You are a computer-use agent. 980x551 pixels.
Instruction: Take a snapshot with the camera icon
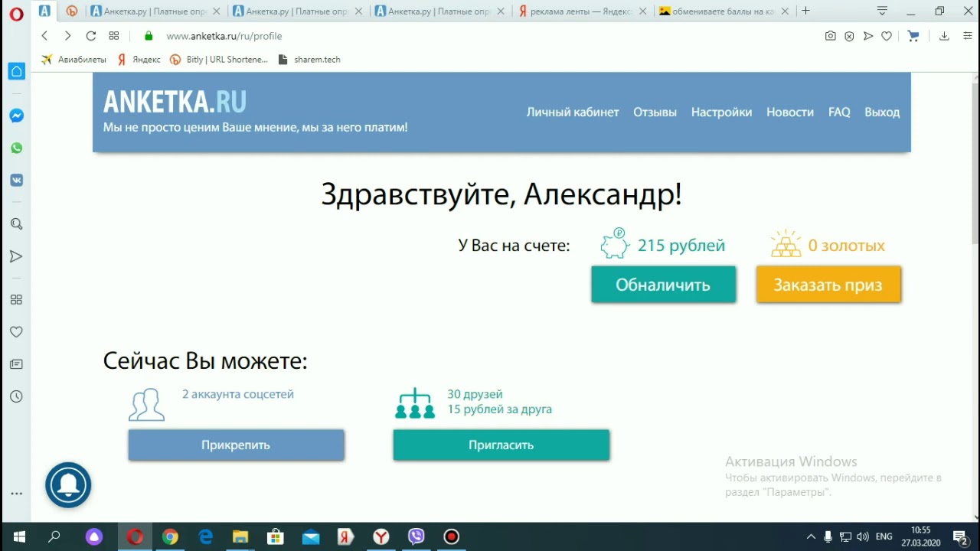click(830, 36)
